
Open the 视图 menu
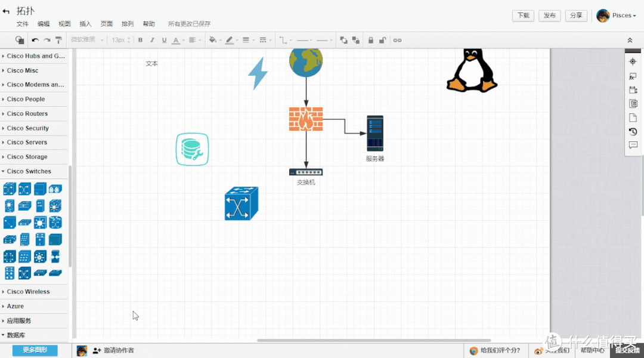[64, 24]
